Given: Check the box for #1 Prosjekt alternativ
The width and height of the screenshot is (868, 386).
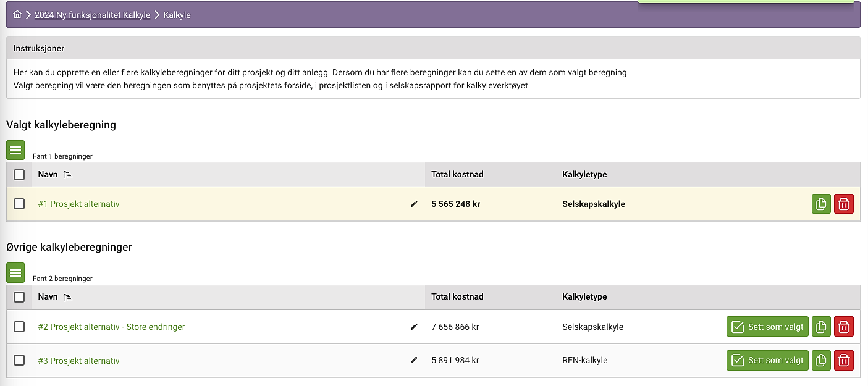Looking at the screenshot, I should (19, 204).
